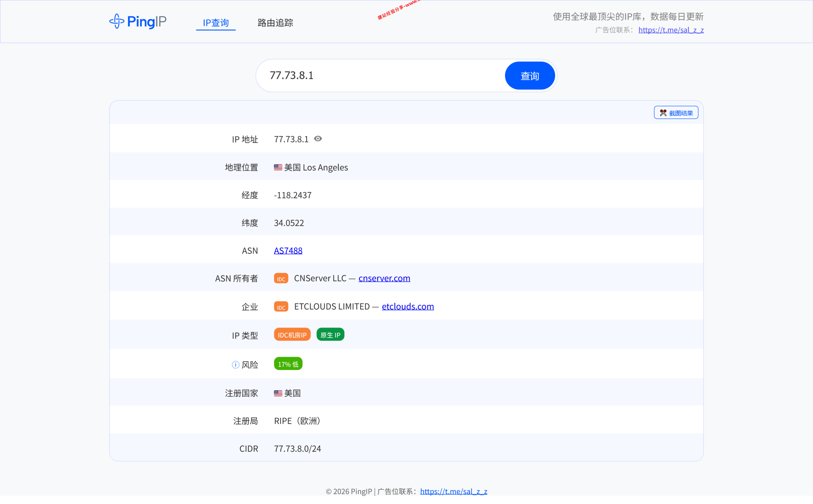The height and width of the screenshot is (504, 813).
Task: Click IDC badge beside CNServer LLC
Action: tap(281, 278)
